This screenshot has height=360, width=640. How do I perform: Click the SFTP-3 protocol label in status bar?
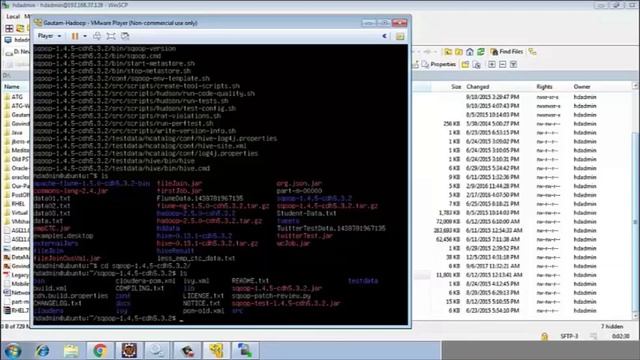point(569,336)
